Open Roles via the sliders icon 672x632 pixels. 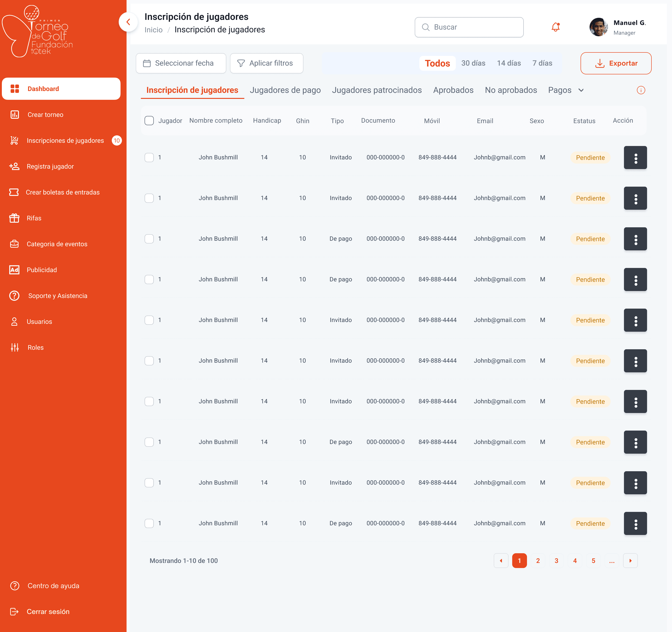tap(15, 347)
